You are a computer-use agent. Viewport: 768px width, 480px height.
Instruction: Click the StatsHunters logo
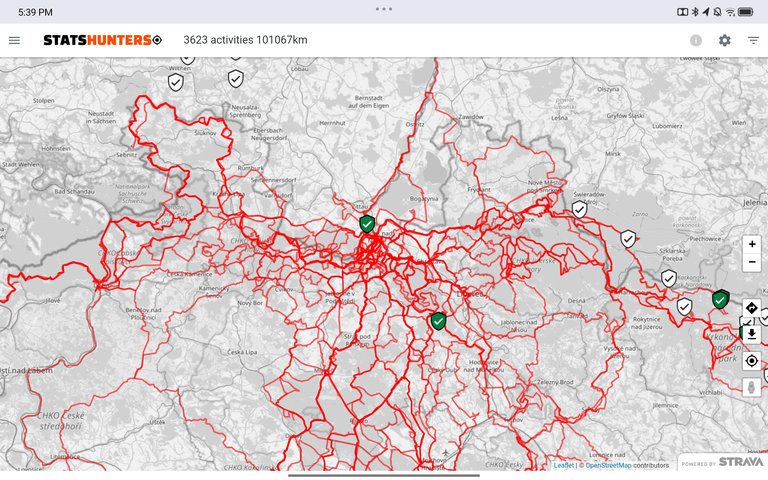pos(102,40)
